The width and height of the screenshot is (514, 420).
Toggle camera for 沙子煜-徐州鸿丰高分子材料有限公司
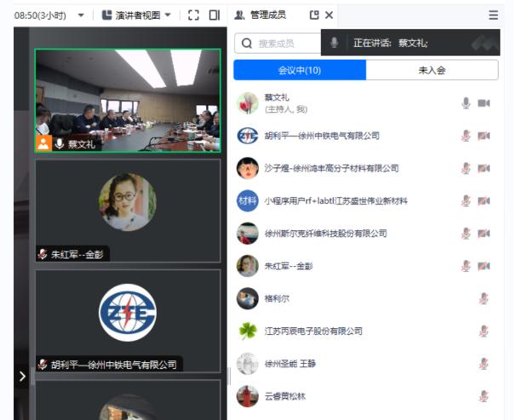point(484,168)
